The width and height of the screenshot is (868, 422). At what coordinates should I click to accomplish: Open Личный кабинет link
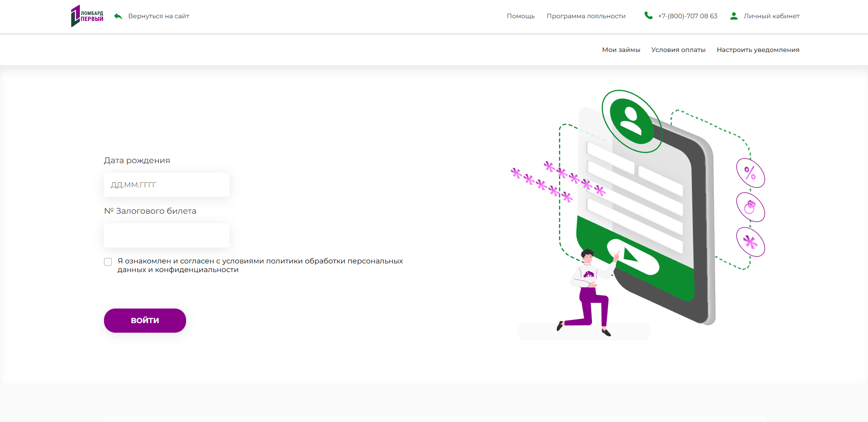pyautogui.click(x=771, y=16)
